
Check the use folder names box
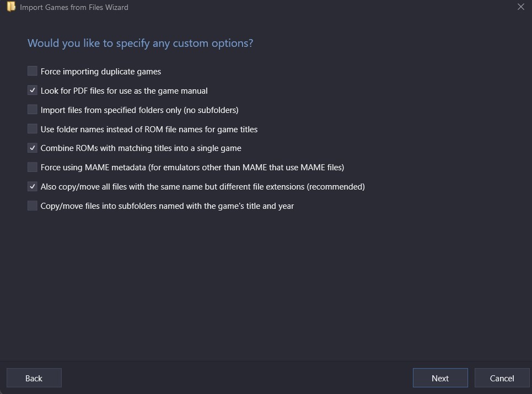(x=33, y=129)
